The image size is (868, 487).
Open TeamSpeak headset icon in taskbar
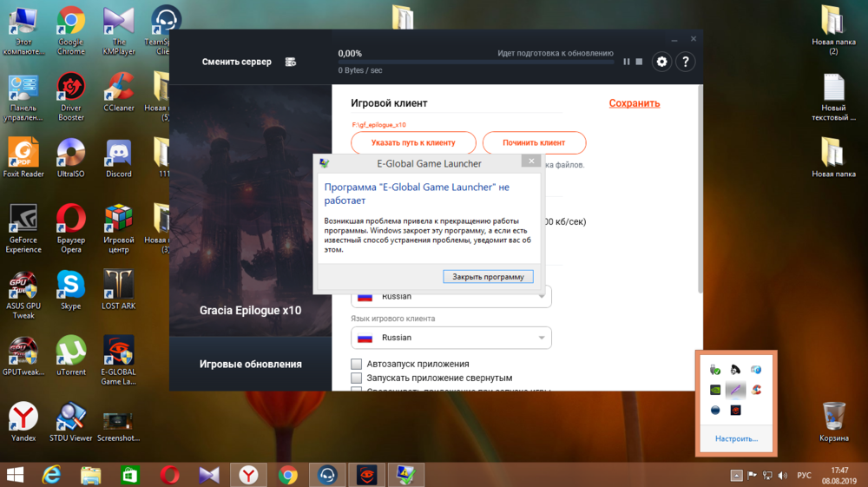327,475
